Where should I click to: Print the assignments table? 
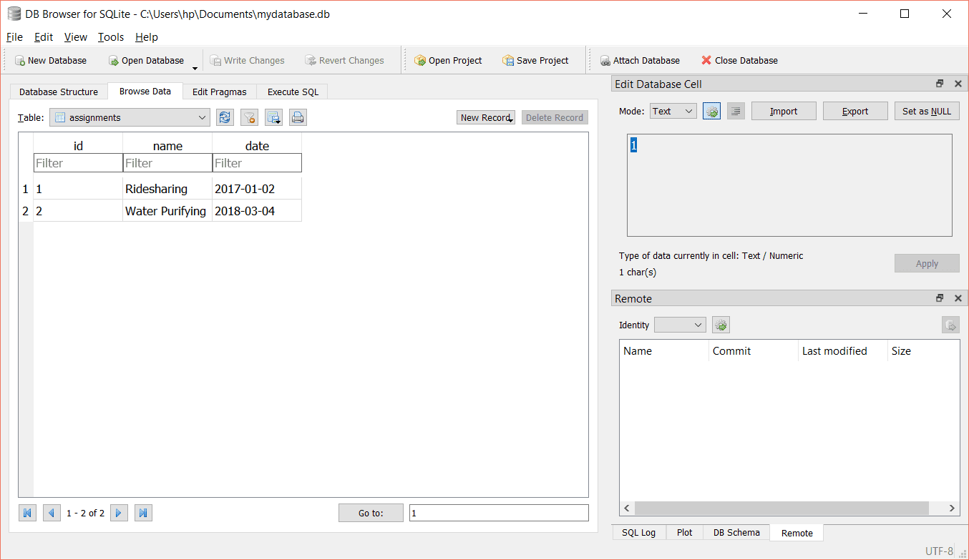coord(298,117)
